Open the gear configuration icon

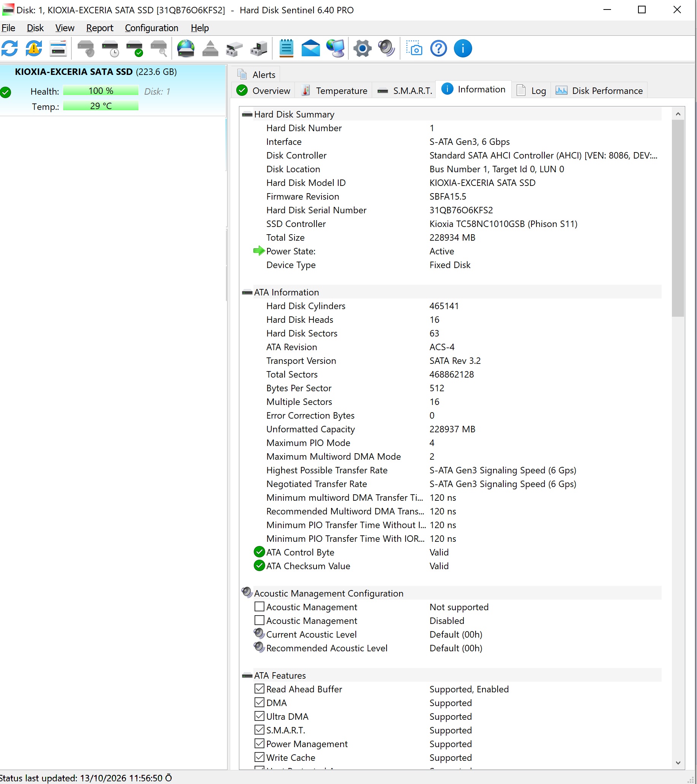coord(362,49)
